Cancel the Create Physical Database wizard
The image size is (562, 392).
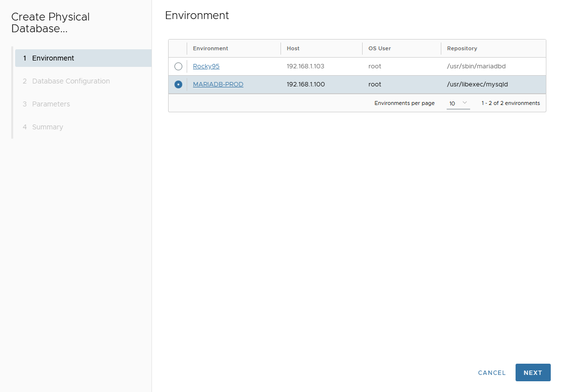(491, 372)
